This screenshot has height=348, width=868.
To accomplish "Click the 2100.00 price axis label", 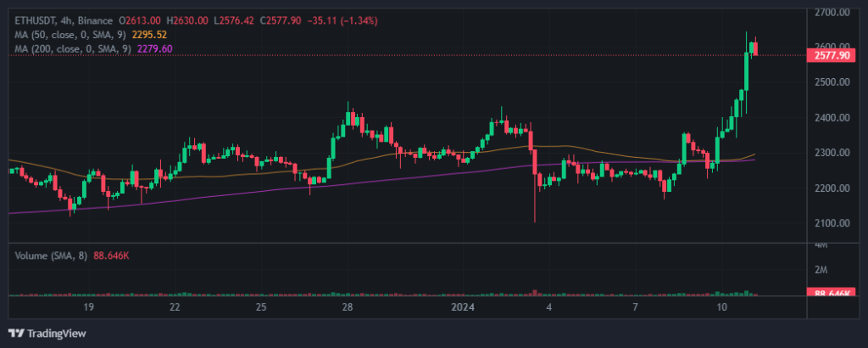I will tap(831, 223).
